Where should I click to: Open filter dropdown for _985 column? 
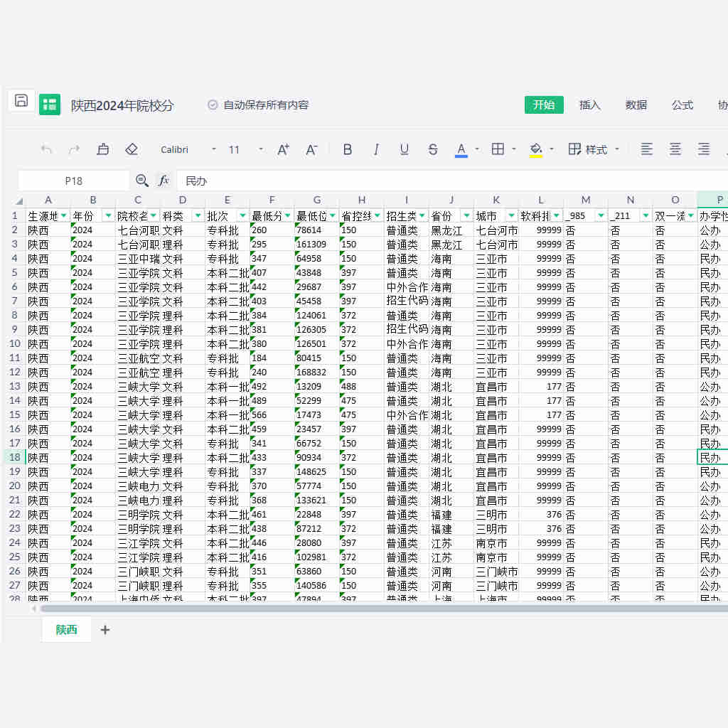[x=601, y=216]
